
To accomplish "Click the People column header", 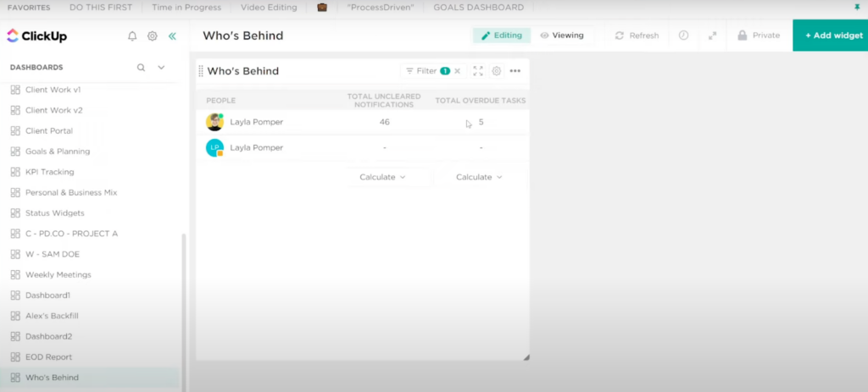I will (x=221, y=101).
